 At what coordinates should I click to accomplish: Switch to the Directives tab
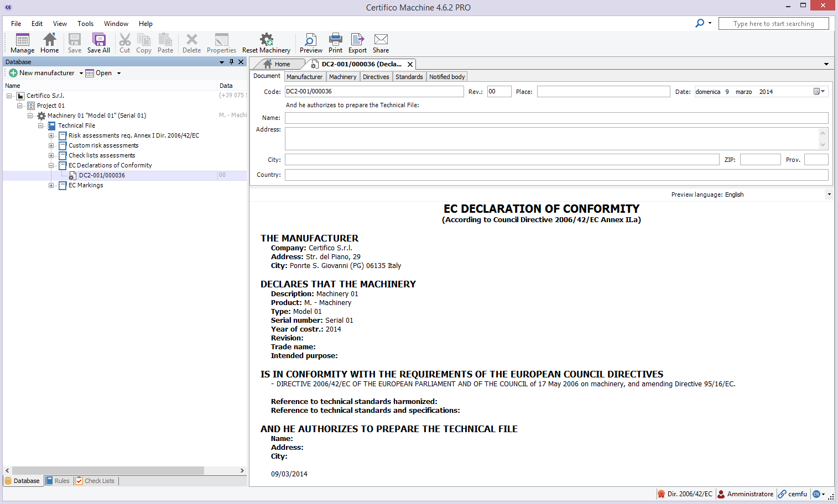pyautogui.click(x=376, y=77)
